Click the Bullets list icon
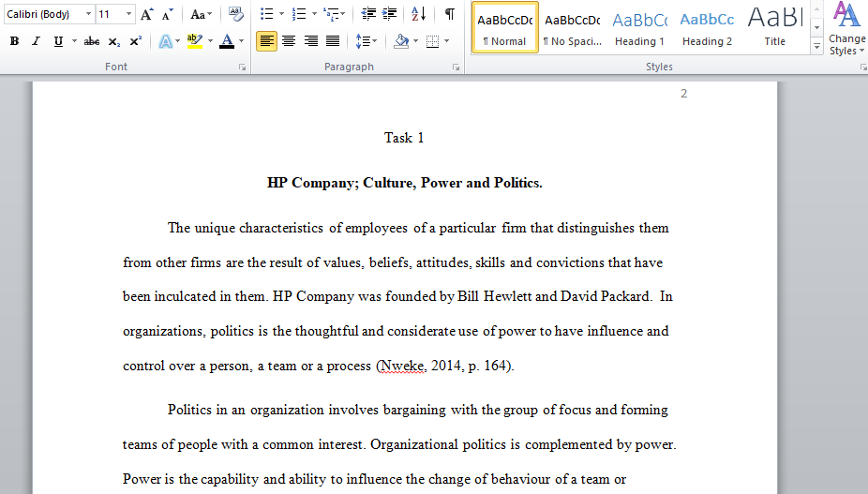868x494 pixels. click(x=267, y=14)
